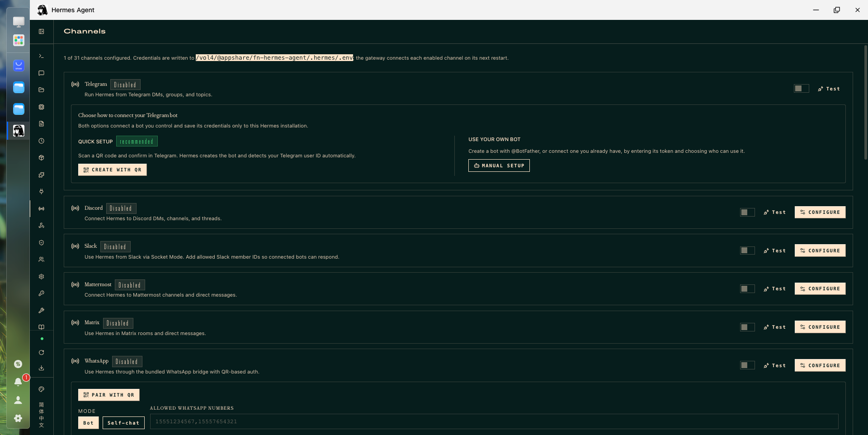Select Bot WhatsApp mode
The image size is (868, 435).
tap(88, 423)
